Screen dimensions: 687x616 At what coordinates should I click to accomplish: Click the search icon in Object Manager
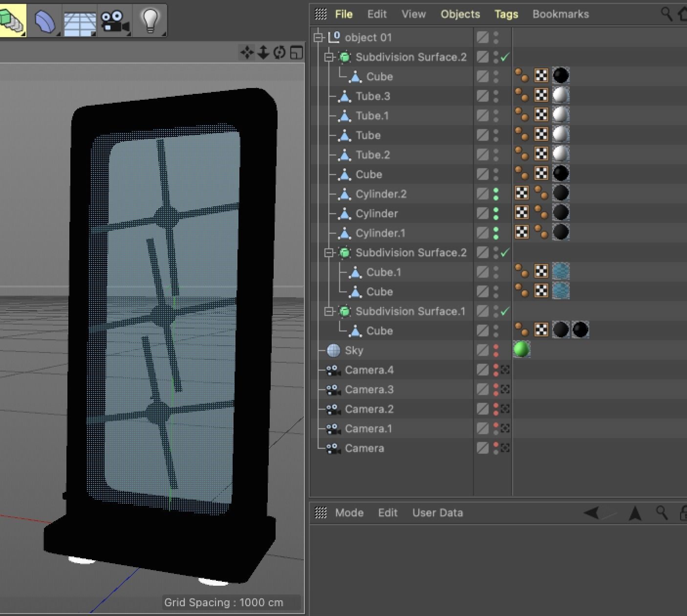(x=666, y=14)
